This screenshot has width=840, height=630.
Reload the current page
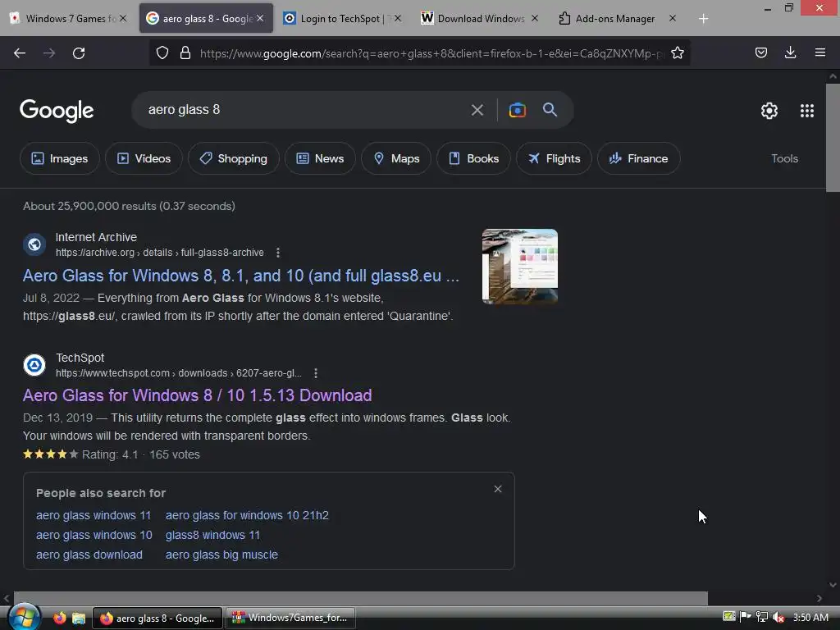tap(79, 53)
